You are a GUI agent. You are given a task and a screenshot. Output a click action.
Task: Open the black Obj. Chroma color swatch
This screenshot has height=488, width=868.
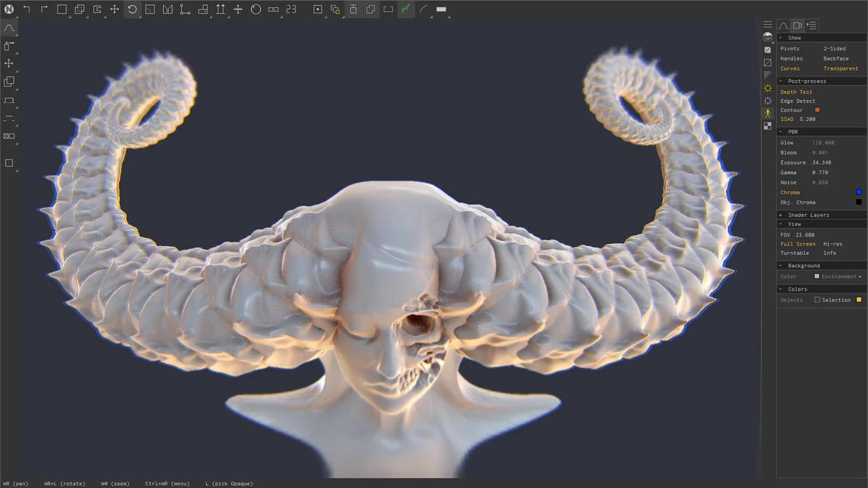pyautogui.click(x=859, y=202)
